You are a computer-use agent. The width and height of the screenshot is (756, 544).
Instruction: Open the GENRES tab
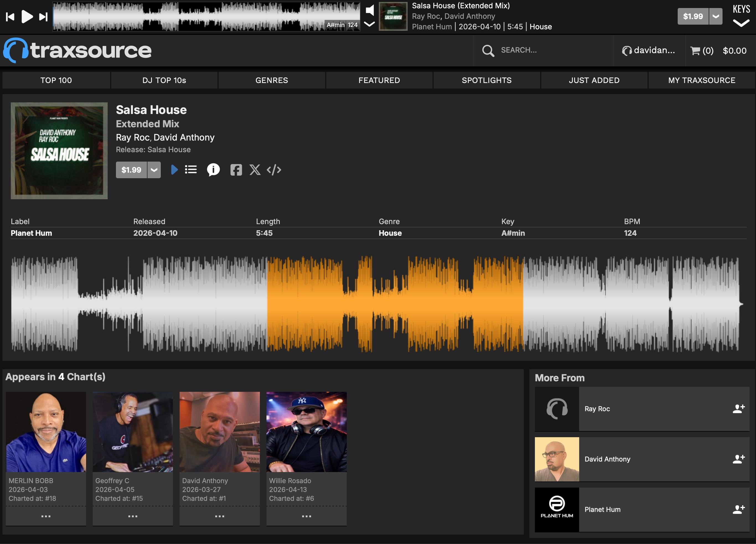click(272, 80)
